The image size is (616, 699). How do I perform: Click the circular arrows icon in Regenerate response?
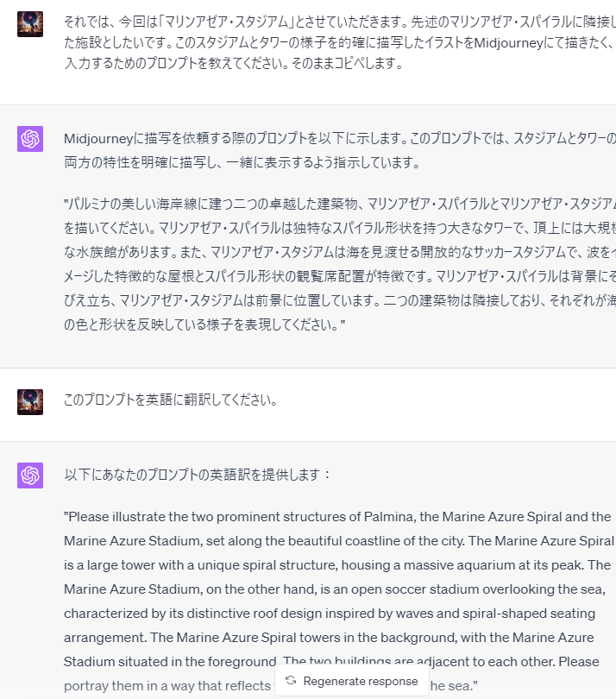click(291, 680)
